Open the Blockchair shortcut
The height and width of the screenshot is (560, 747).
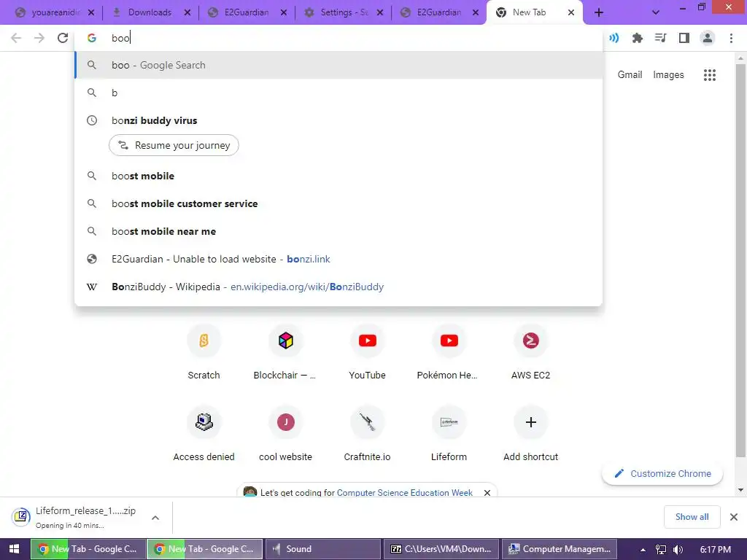(285, 352)
